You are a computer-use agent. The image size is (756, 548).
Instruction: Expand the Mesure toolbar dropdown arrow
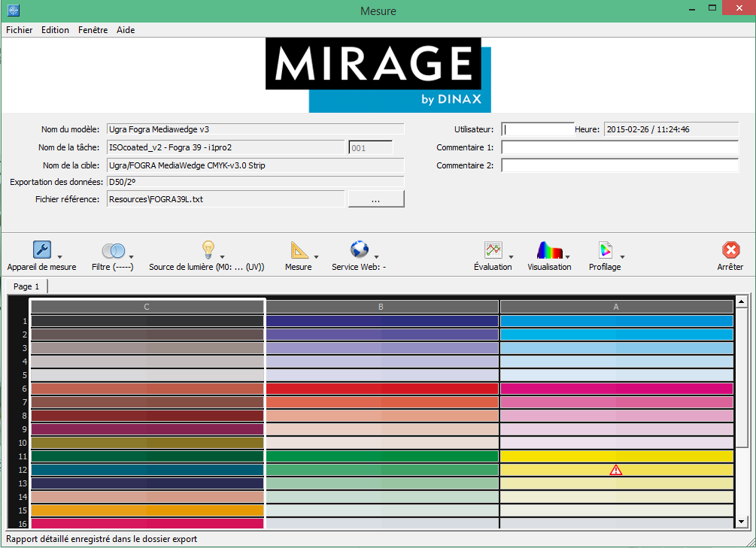click(316, 257)
